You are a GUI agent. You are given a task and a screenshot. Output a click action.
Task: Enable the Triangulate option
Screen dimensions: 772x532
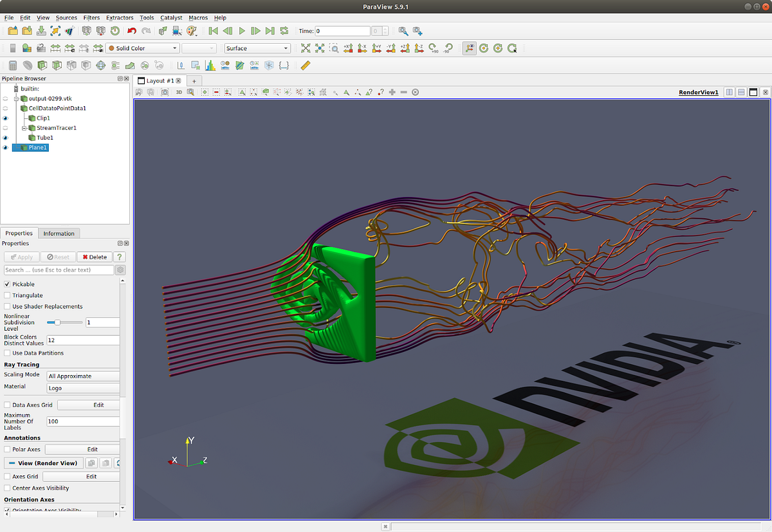click(6, 295)
